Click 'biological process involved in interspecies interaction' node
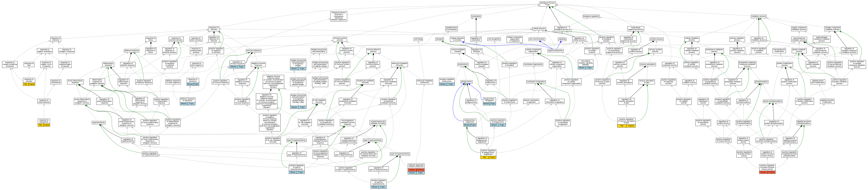The height and width of the screenshot is (190, 868). pyautogui.click(x=339, y=16)
